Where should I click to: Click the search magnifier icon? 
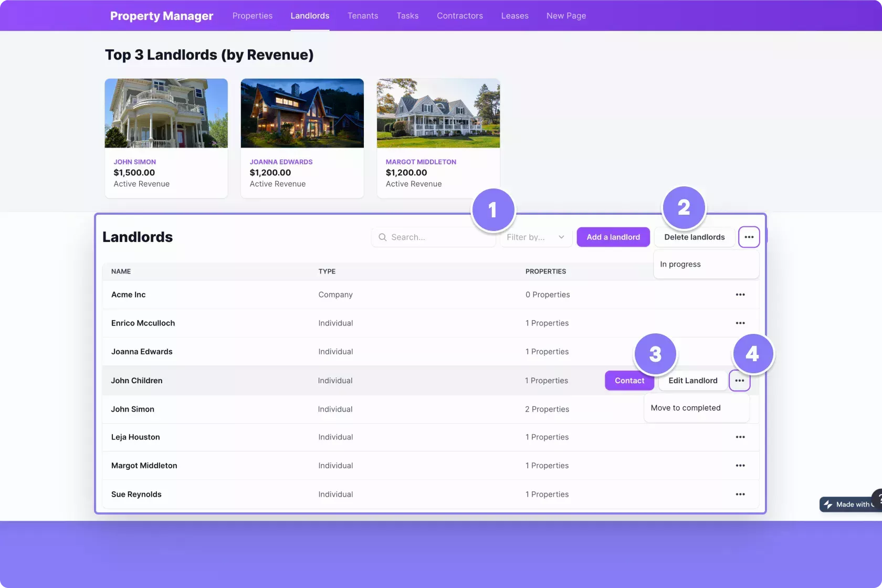click(383, 237)
